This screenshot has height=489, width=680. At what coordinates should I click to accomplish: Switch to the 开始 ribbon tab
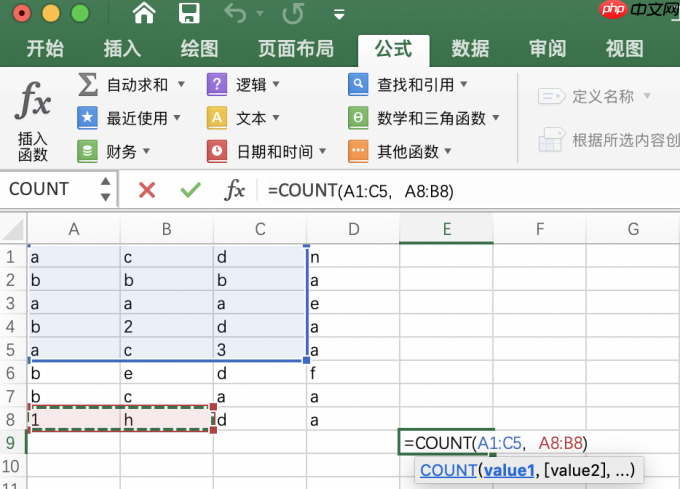tap(45, 48)
